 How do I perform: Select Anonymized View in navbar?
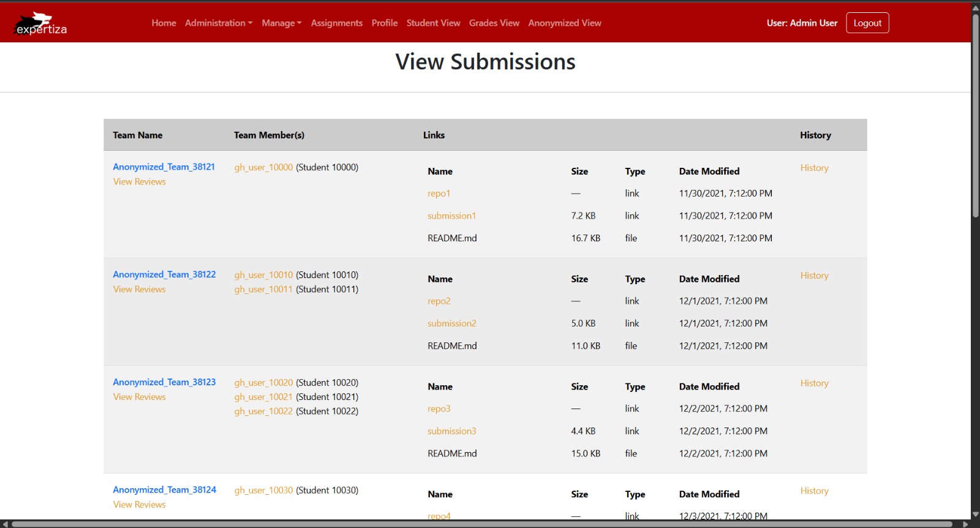pyautogui.click(x=564, y=23)
